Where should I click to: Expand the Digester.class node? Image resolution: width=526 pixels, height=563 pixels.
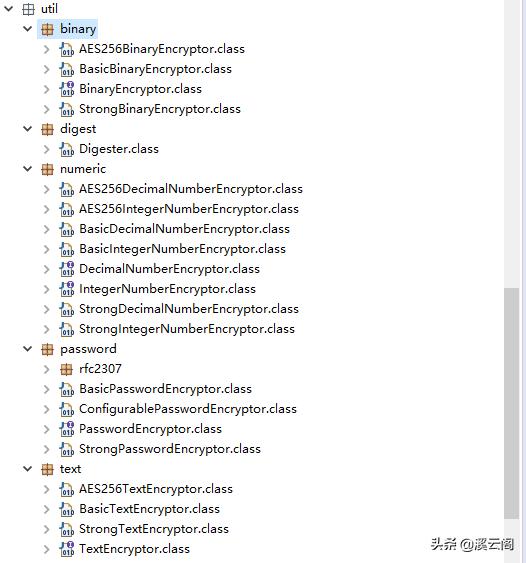(47, 149)
